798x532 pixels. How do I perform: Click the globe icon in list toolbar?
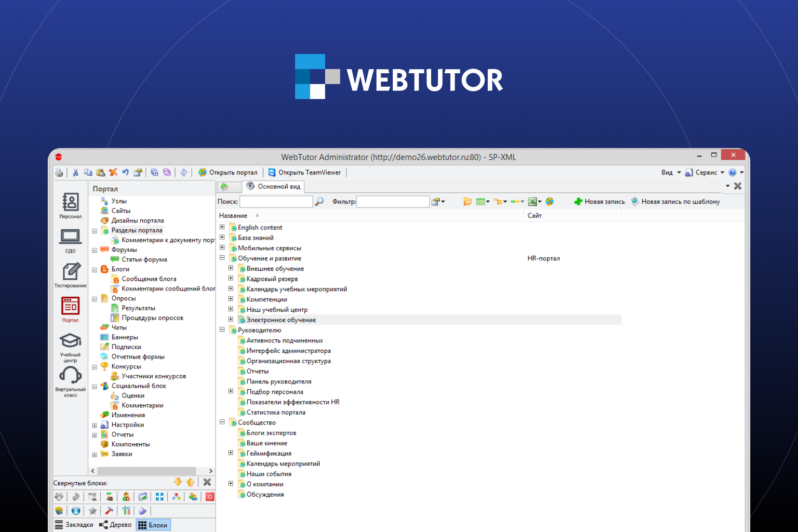click(x=550, y=202)
